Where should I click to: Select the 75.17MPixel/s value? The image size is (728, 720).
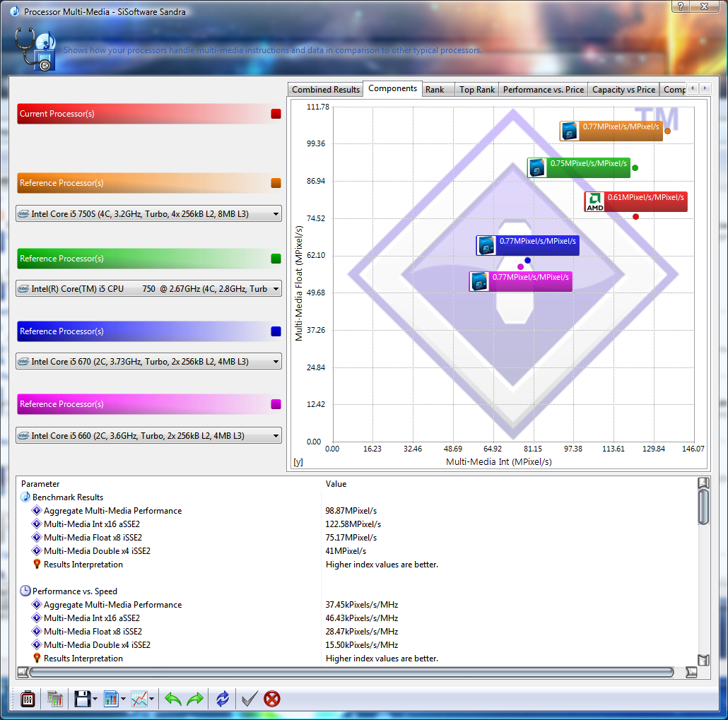point(351,538)
